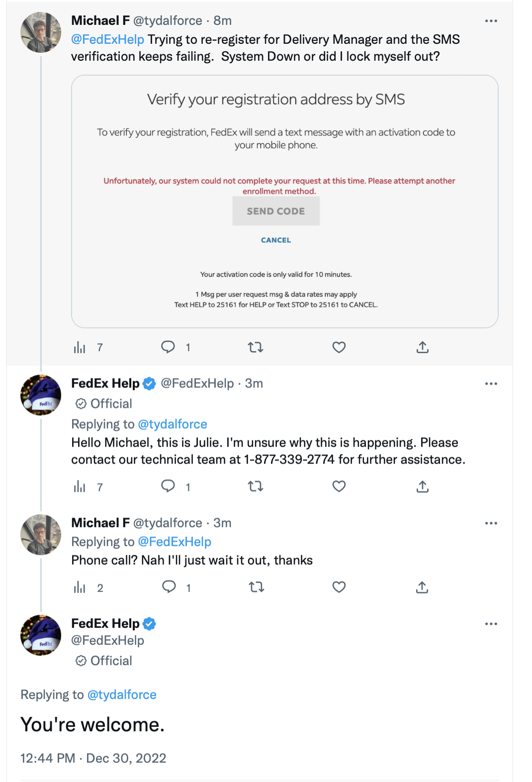This screenshot has height=782, width=532.
Task: Open more options on Michael's original tweet
Action: point(491,21)
